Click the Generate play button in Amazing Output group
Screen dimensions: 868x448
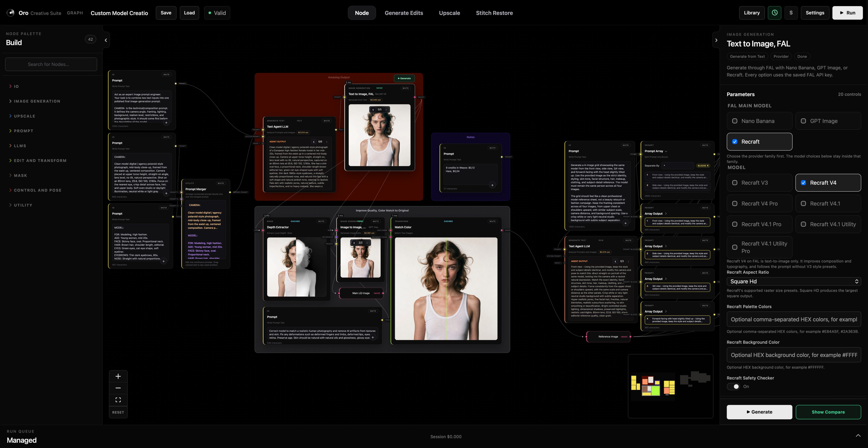point(404,78)
